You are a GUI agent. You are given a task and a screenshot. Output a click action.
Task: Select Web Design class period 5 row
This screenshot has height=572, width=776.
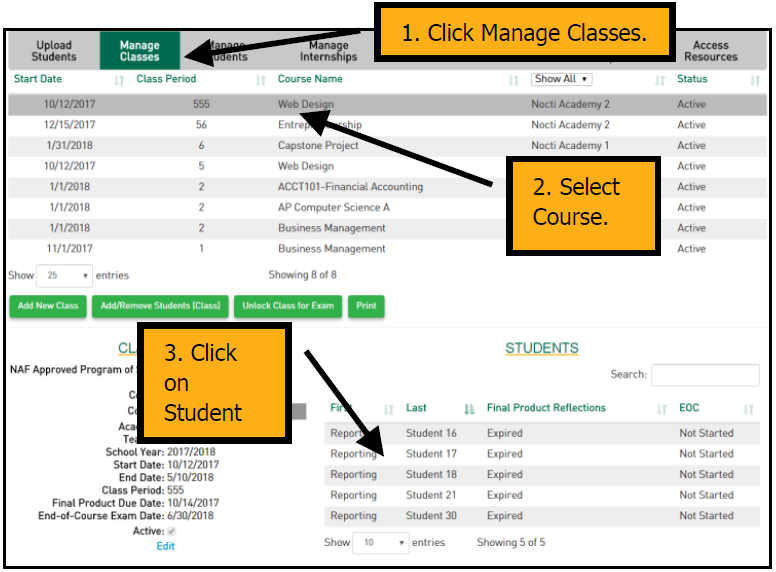(388, 166)
